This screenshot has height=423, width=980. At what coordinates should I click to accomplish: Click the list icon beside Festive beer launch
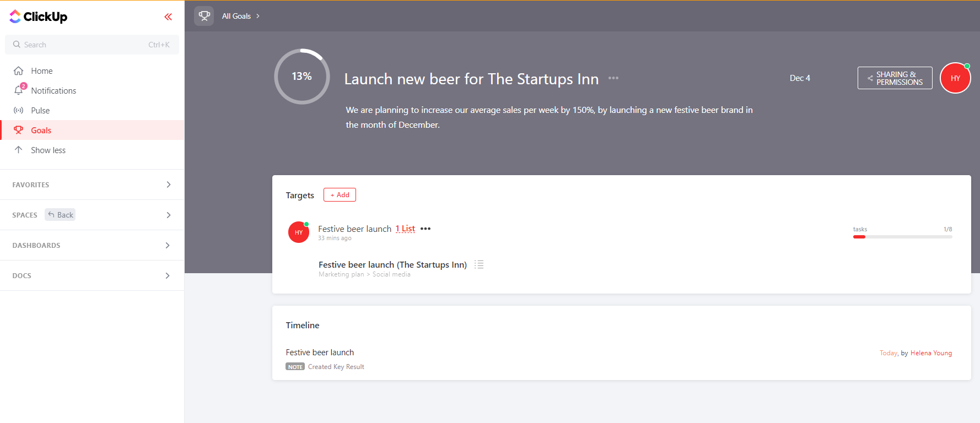point(479,264)
